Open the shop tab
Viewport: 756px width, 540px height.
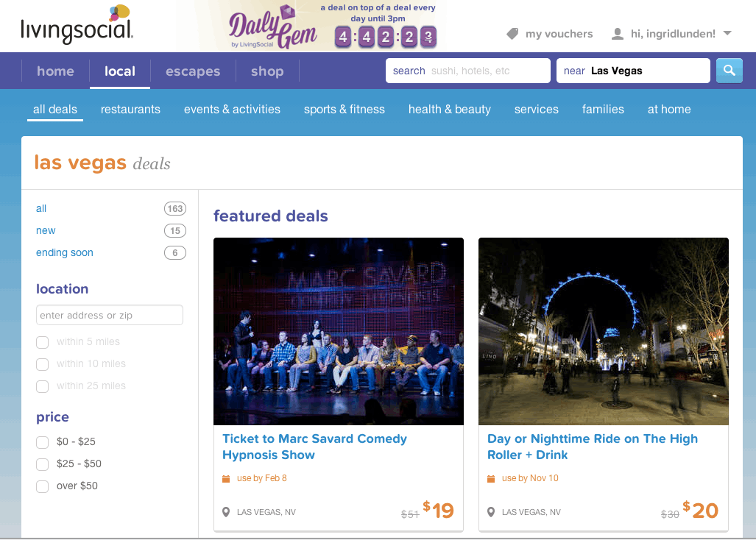(267, 71)
